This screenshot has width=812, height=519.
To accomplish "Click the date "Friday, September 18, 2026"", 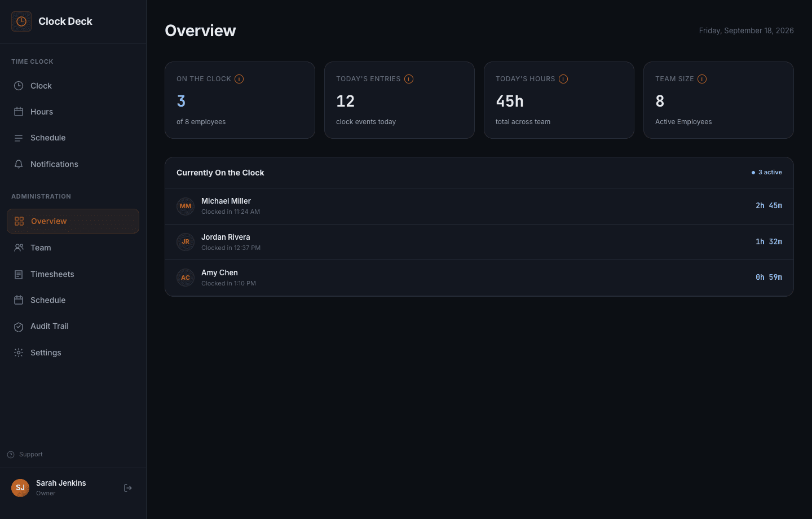I will click(746, 30).
